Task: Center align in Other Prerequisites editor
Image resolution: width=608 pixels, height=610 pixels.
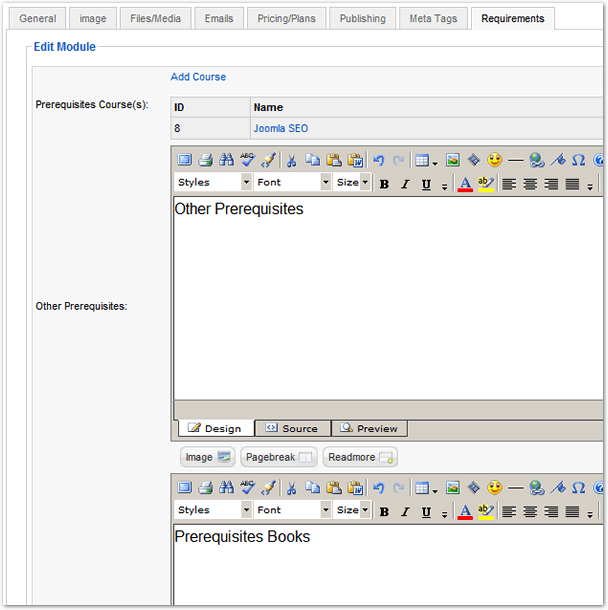Action: pyautogui.click(x=530, y=184)
